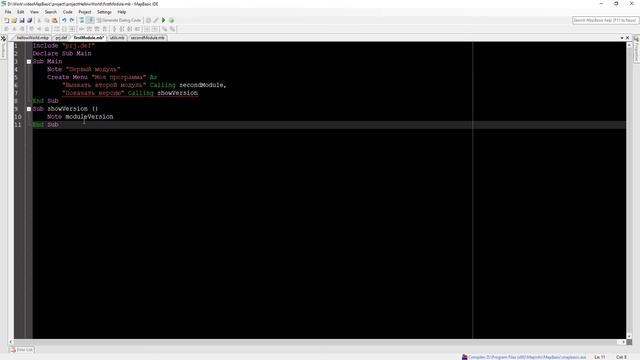Copy selection toolbar icon

point(47,20)
